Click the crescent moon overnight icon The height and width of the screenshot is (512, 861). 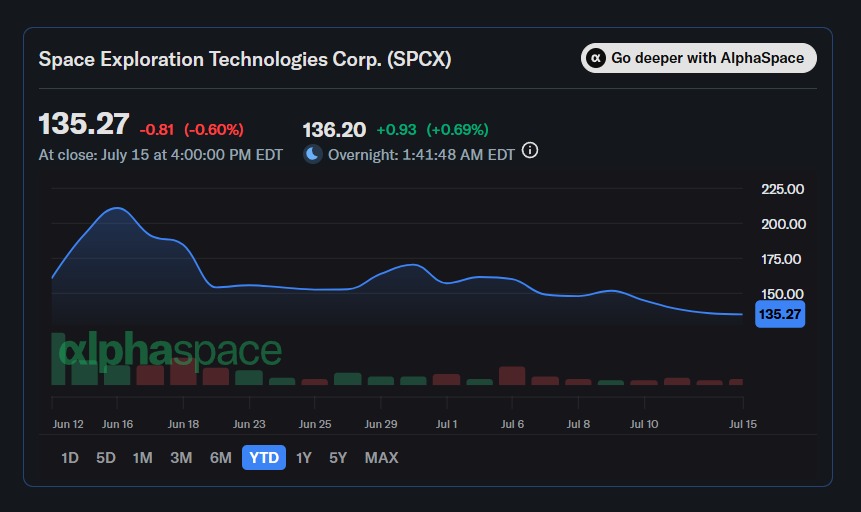click(313, 154)
